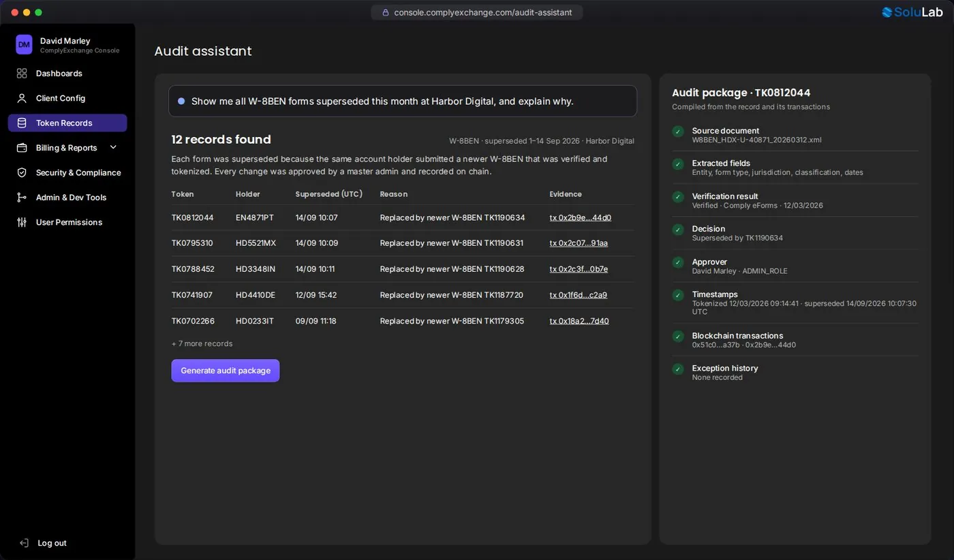Expand the Billing & Reports chevron

(113, 147)
